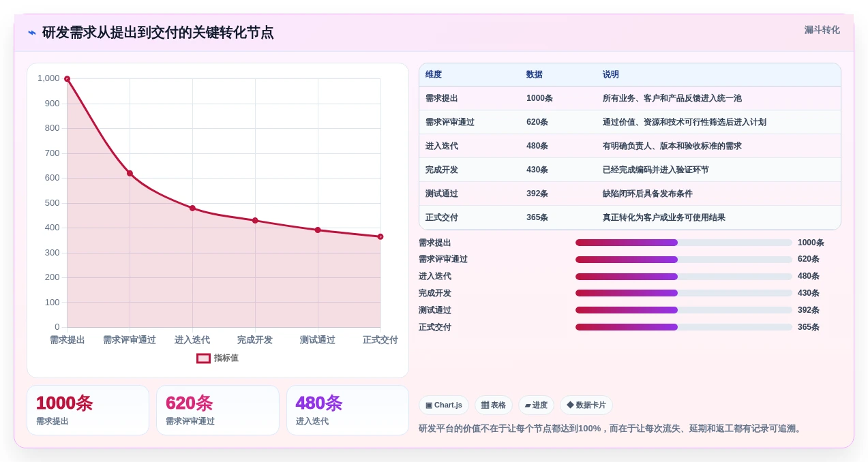Click the y-axis label 500
This screenshot has width=868, height=462.
coord(53,203)
